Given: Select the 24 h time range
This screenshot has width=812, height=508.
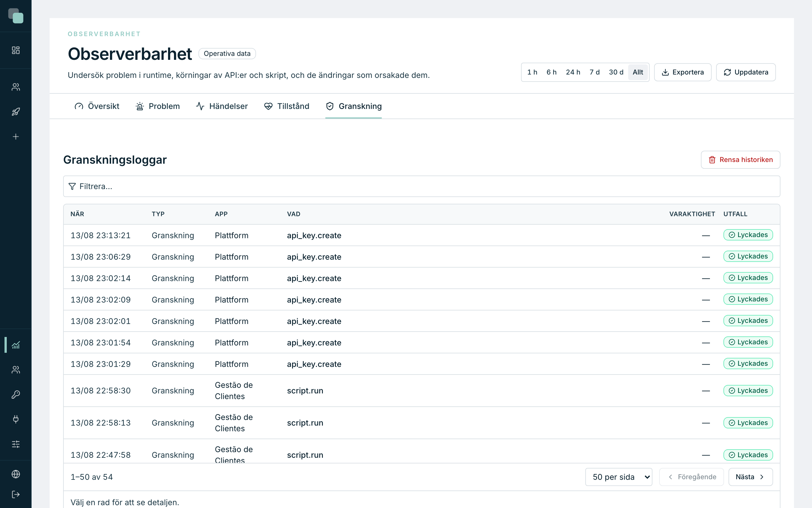Looking at the screenshot, I should coord(573,72).
